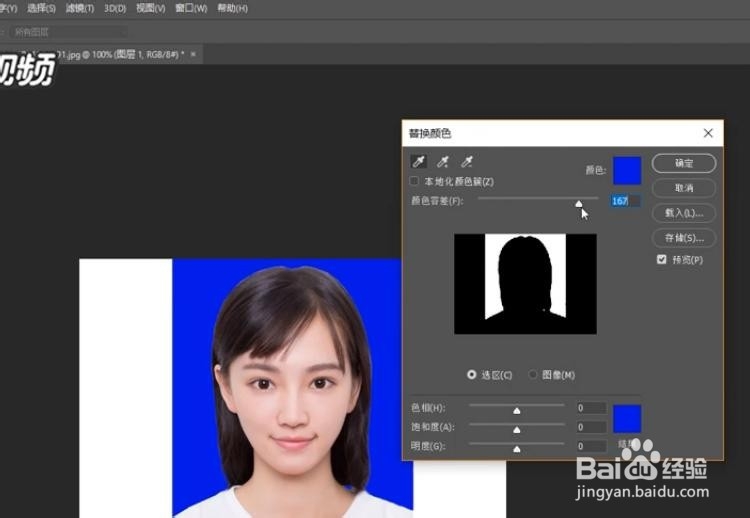
Task: Select the 图像(M) radio button
Action: point(533,375)
